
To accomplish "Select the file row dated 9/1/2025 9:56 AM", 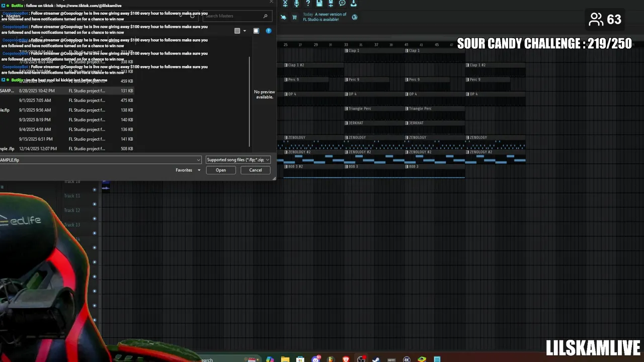I will (67, 110).
